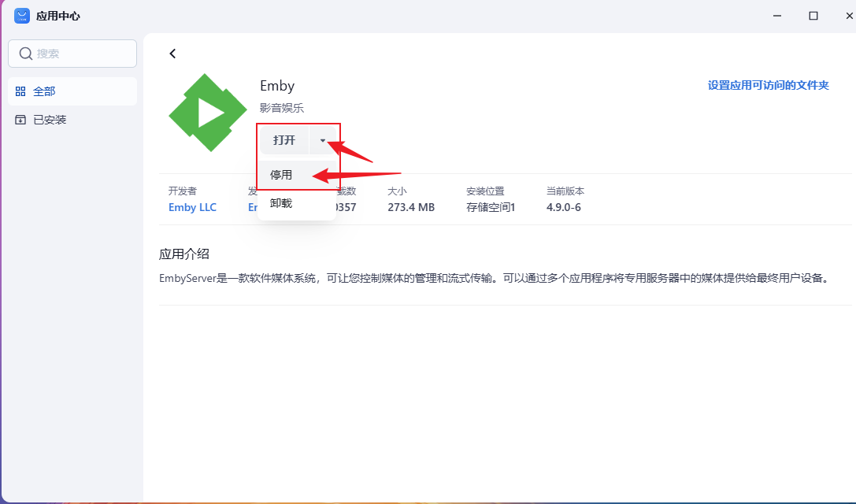This screenshot has height=504, width=856.
Task: Choose 停用 from the dropdown menu
Action: pyautogui.click(x=296, y=175)
